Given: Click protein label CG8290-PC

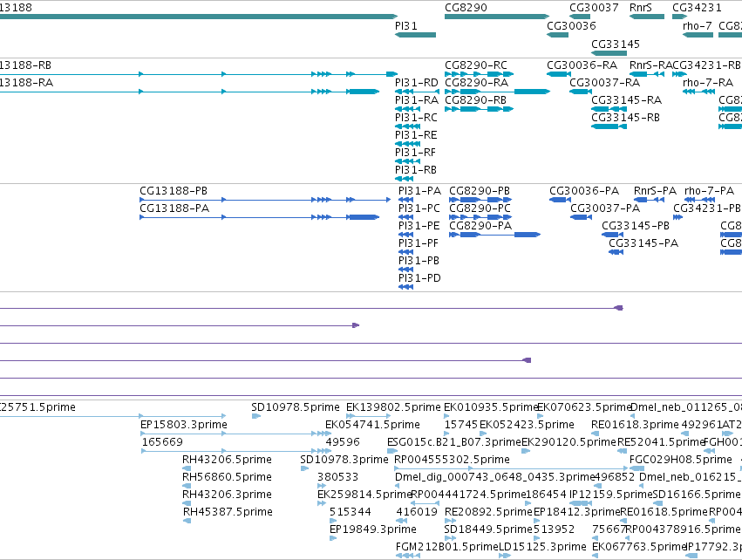Looking at the screenshot, I should click(480, 208).
